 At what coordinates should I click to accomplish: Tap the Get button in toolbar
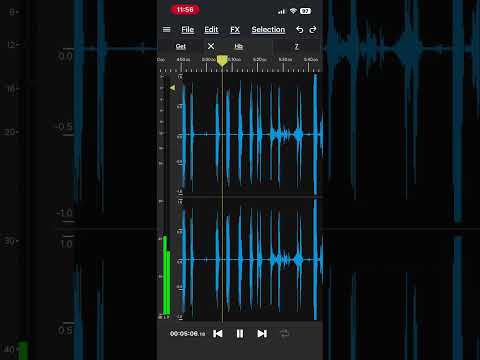tap(181, 46)
